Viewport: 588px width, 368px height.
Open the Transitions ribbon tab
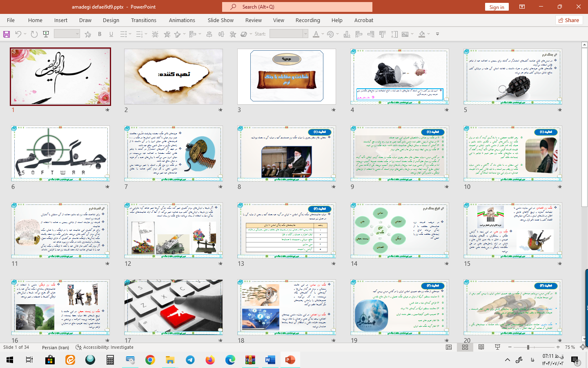[143, 20]
